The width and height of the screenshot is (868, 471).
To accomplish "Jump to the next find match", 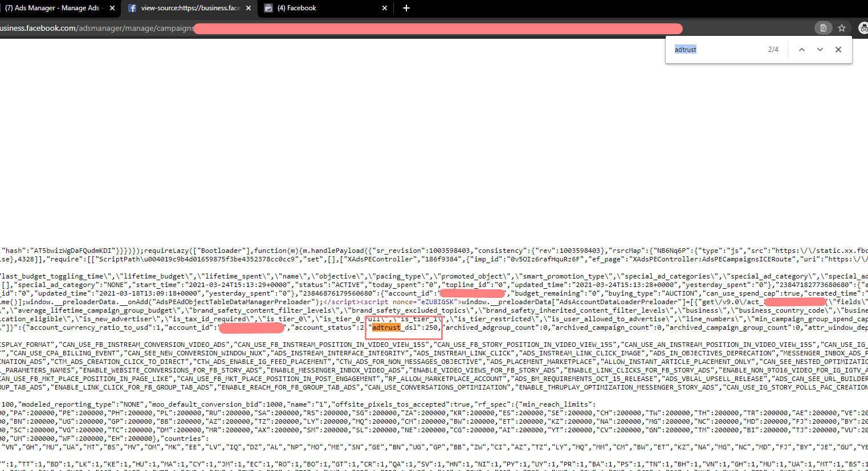I will pyautogui.click(x=820, y=50).
